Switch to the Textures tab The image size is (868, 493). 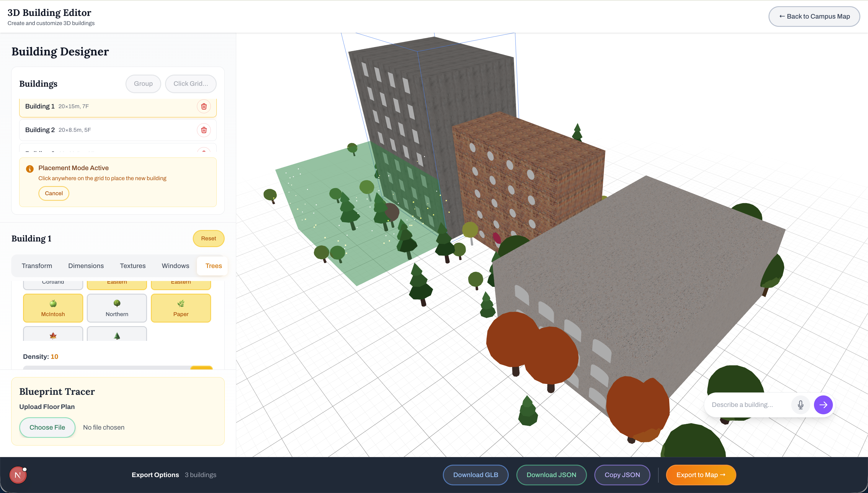[x=133, y=266]
